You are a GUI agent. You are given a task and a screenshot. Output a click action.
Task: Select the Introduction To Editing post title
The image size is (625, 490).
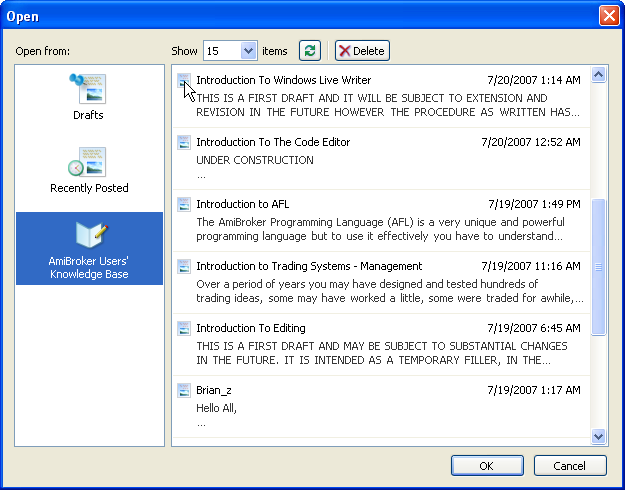pyautogui.click(x=251, y=329)
